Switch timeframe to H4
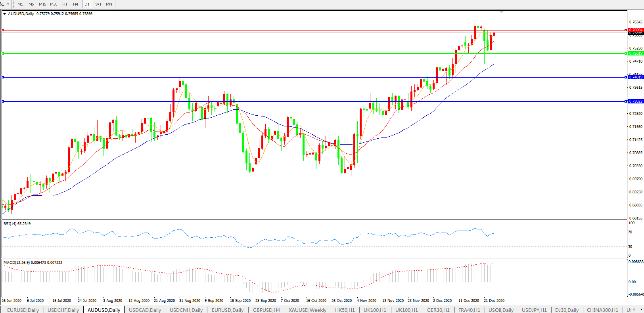644x313 pixels. pos(76,4)
